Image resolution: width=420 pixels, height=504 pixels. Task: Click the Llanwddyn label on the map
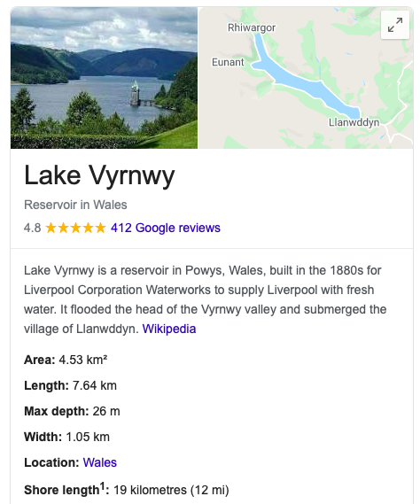pos(354,122)
